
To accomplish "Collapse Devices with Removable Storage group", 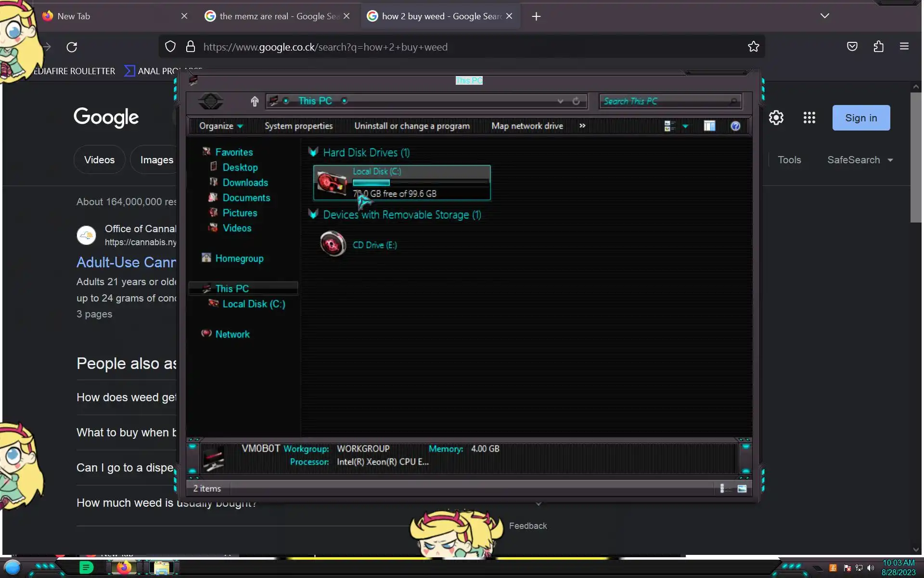I will (x=313, y=214).
